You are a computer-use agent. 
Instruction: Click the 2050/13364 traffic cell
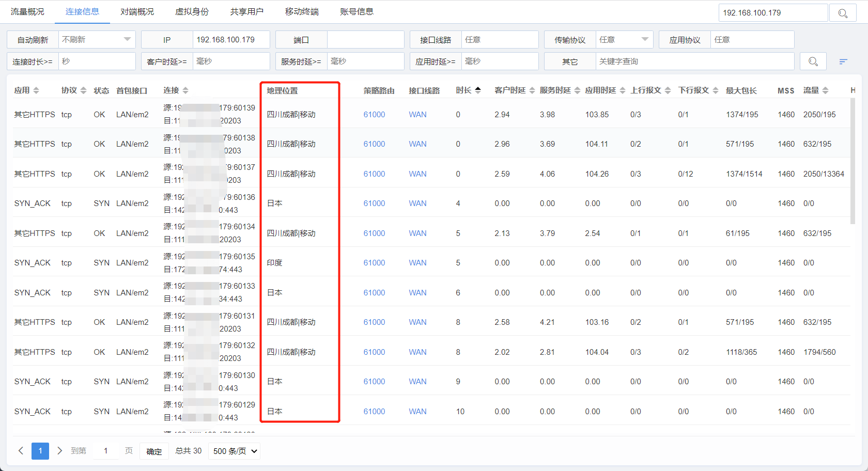point(824,174)
